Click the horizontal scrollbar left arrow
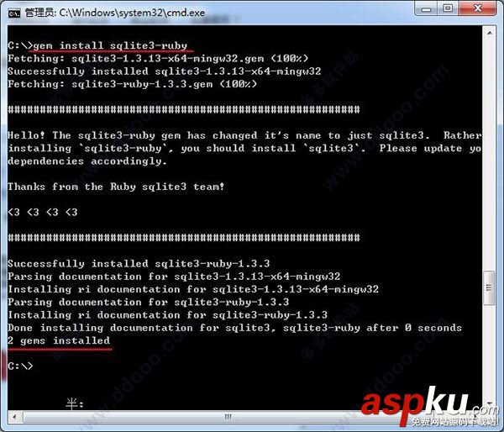 click(x=15, y=417)
